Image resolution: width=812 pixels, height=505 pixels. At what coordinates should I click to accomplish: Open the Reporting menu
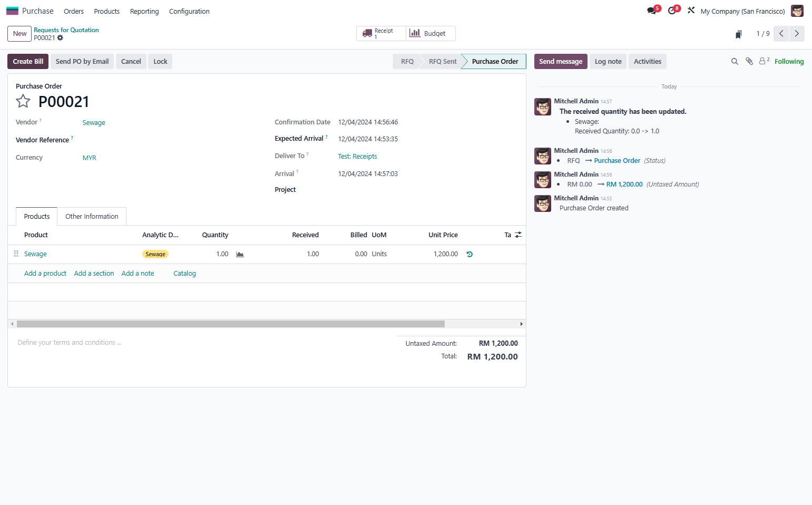144,11
